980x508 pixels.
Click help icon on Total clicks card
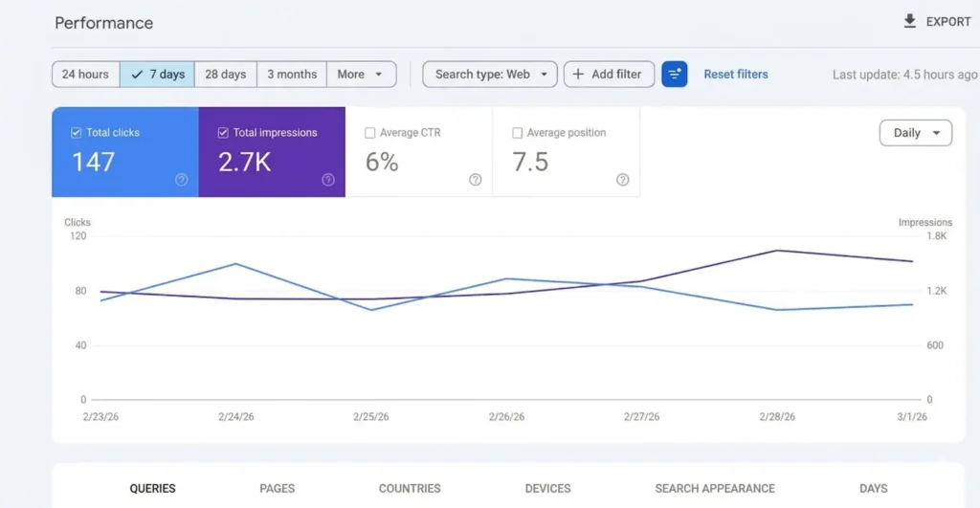(x=182, y=180)
